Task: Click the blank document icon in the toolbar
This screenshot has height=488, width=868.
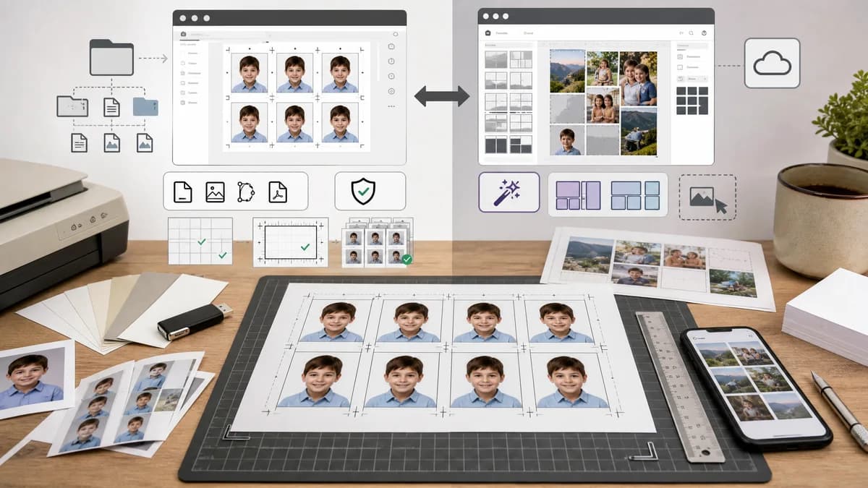Action: pos(183,192)
